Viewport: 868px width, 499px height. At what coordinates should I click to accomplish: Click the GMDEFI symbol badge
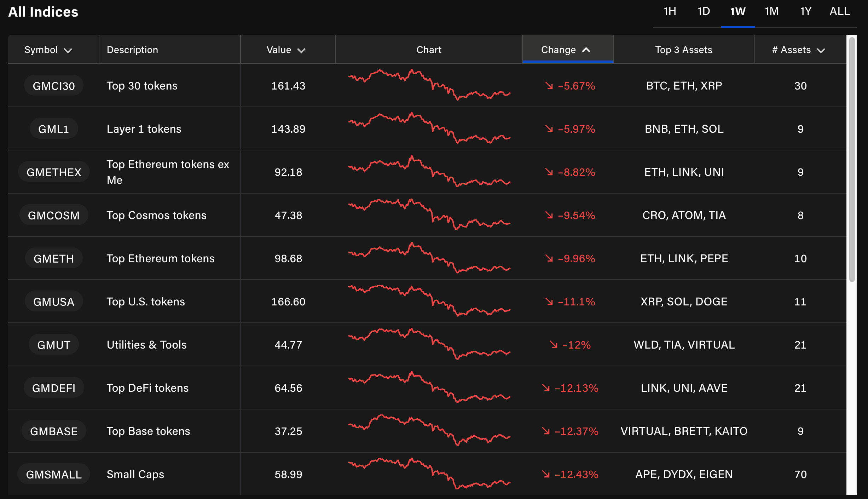click(54, 388)
